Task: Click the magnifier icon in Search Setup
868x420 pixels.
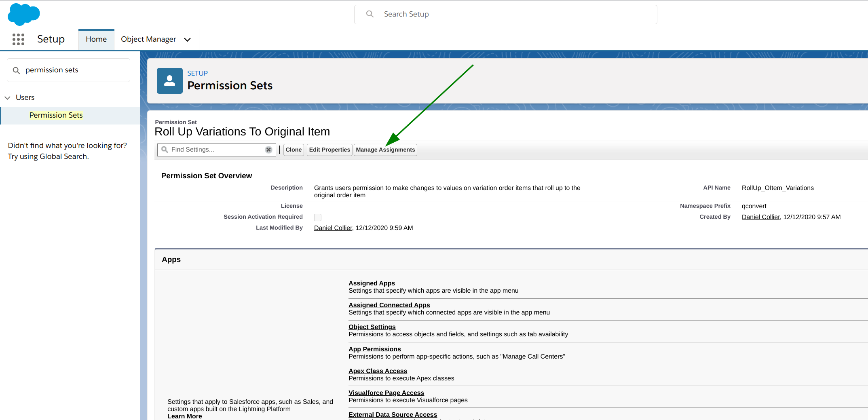Action: pos(370,14)
